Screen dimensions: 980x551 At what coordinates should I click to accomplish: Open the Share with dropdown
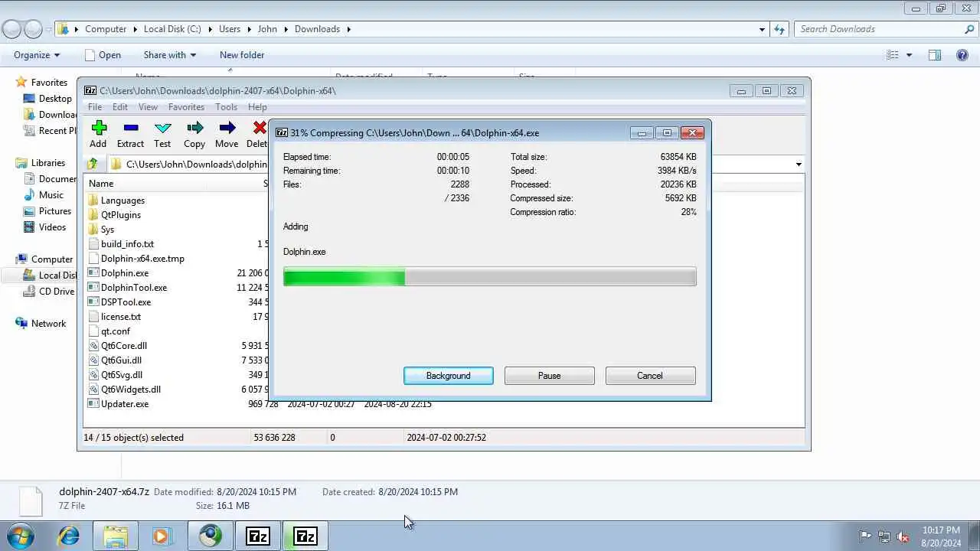click(170, 55)
